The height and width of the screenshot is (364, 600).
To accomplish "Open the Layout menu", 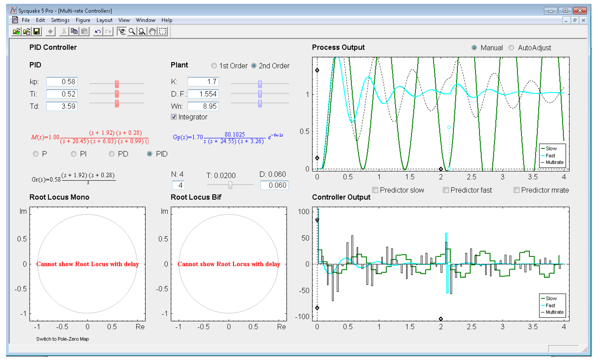I will [104, 20].
